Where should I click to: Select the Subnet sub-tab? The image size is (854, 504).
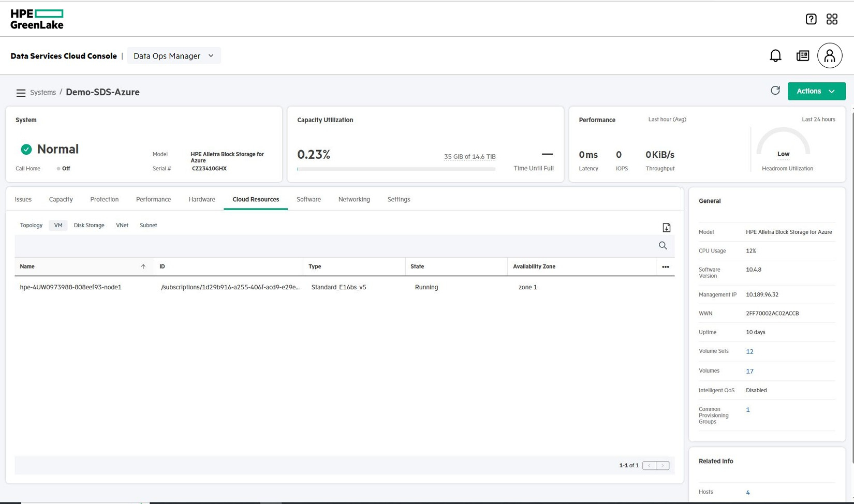pos(148,225)
